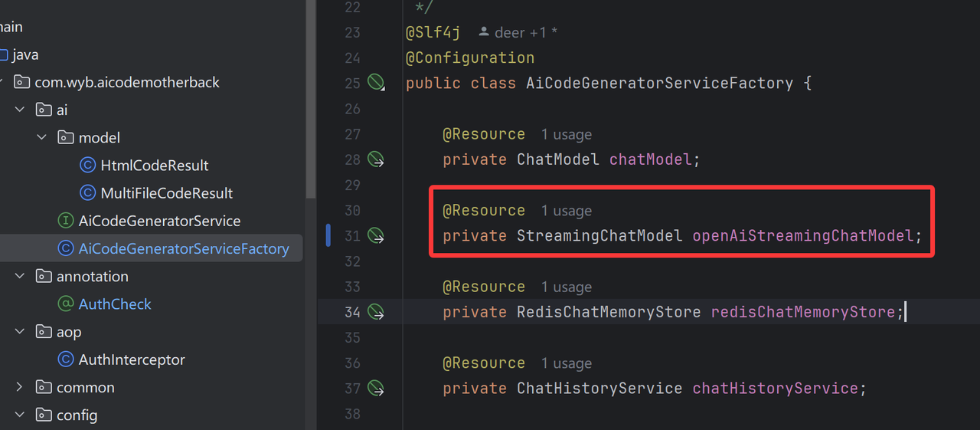Click the @Slf4j annotation
The width and height of the screenshot is (980, 430).
pos(433,32)
